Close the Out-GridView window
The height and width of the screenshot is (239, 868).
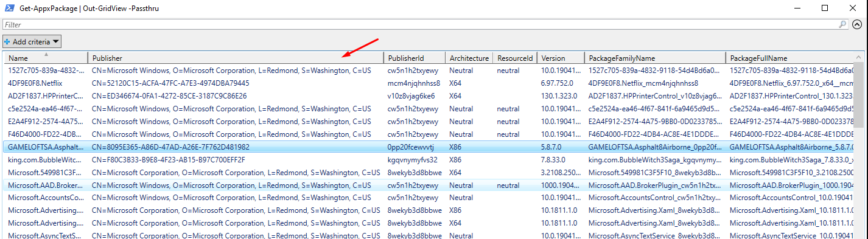[853, 9]
